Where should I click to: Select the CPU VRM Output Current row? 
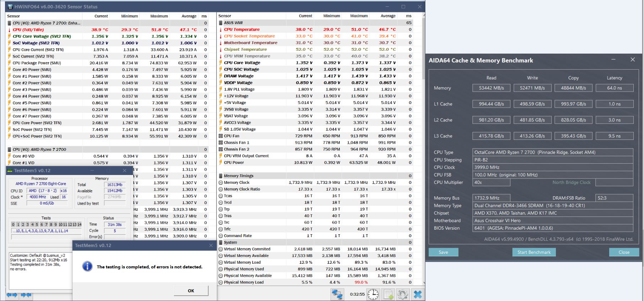coord(315,156)
